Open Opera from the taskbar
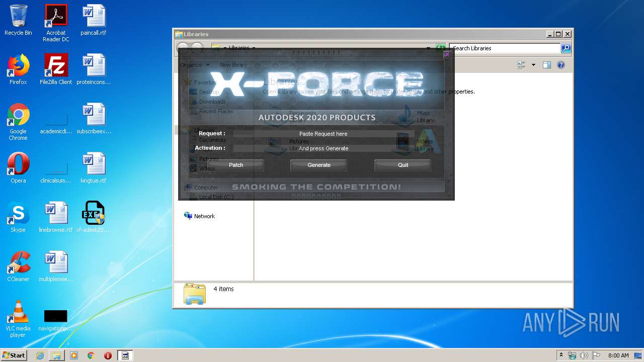Screen dimensions: 644x362 [108, 355]
